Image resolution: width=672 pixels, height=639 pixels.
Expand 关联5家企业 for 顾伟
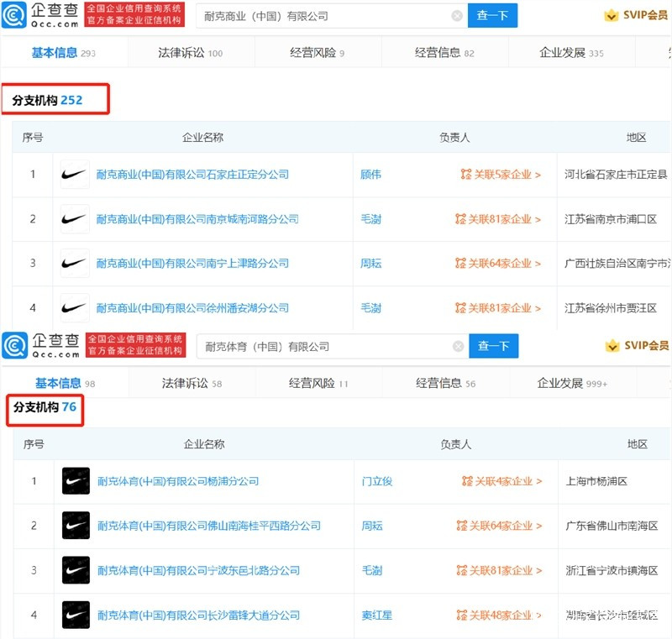point(501,175)
